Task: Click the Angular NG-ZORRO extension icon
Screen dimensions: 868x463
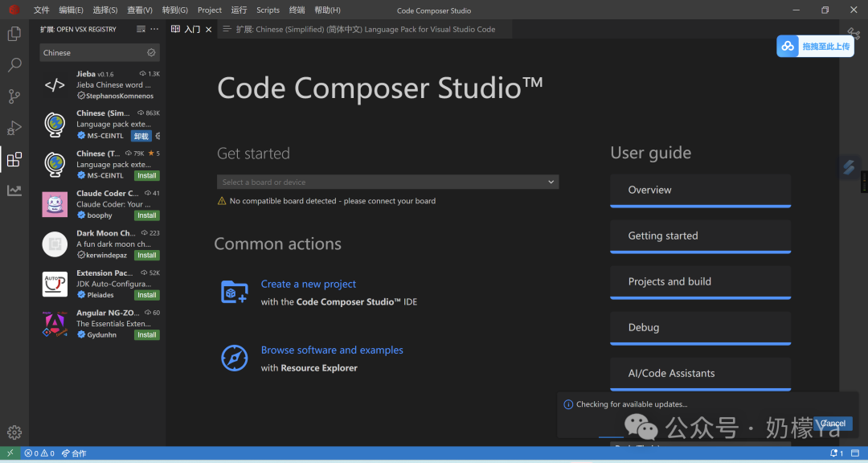Action: pos(55,324)
